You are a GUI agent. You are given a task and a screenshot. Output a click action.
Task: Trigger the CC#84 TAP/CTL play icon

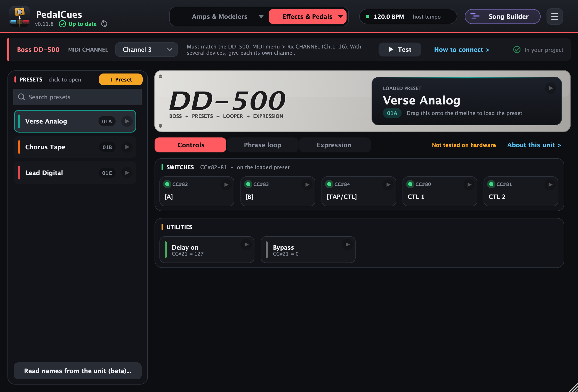click(x=388, y=185)
